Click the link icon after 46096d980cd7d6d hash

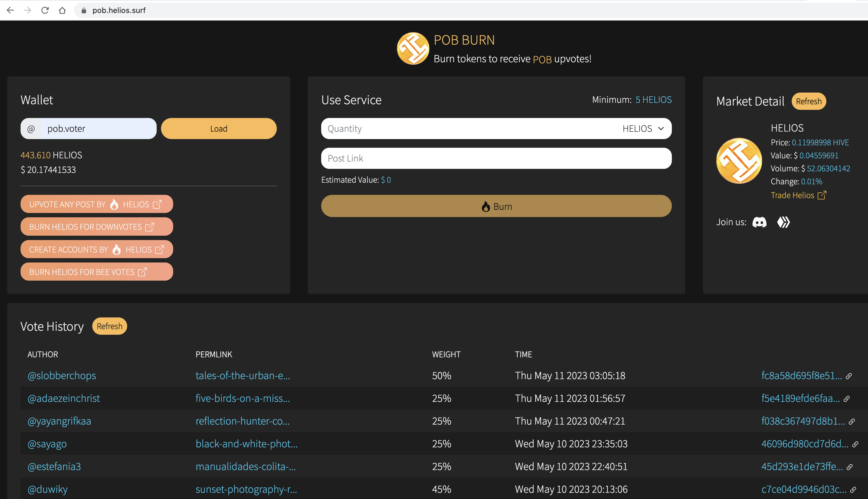pos(855,444)
